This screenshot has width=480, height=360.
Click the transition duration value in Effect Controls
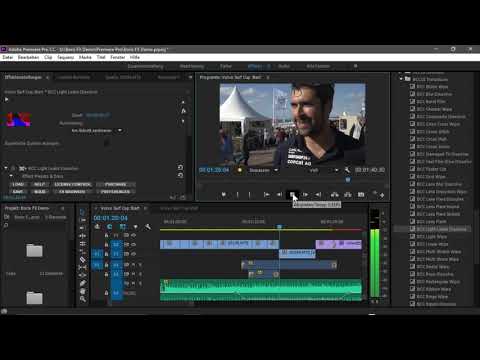[x=98, y=115]
